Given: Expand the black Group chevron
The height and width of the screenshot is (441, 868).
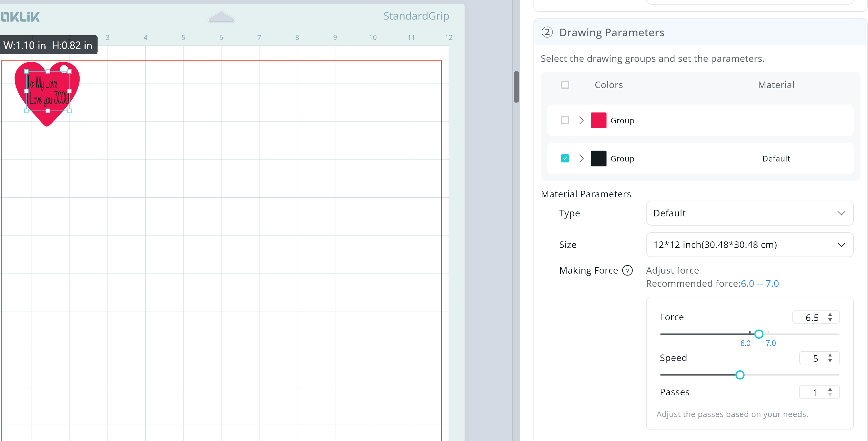Looking at the screenshot, I should tap(581, 158).
